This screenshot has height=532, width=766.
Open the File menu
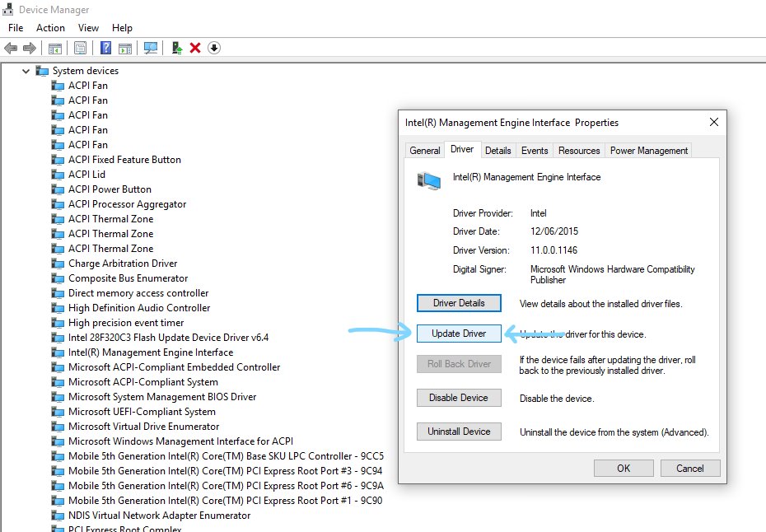click(x=16, y=27)
